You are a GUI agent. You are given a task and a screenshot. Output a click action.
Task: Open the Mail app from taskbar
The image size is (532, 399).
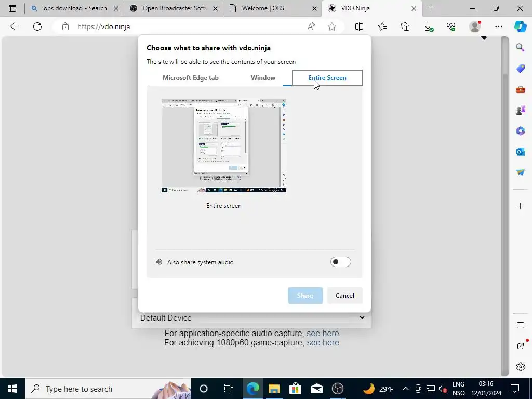click(x=316, y=389)
